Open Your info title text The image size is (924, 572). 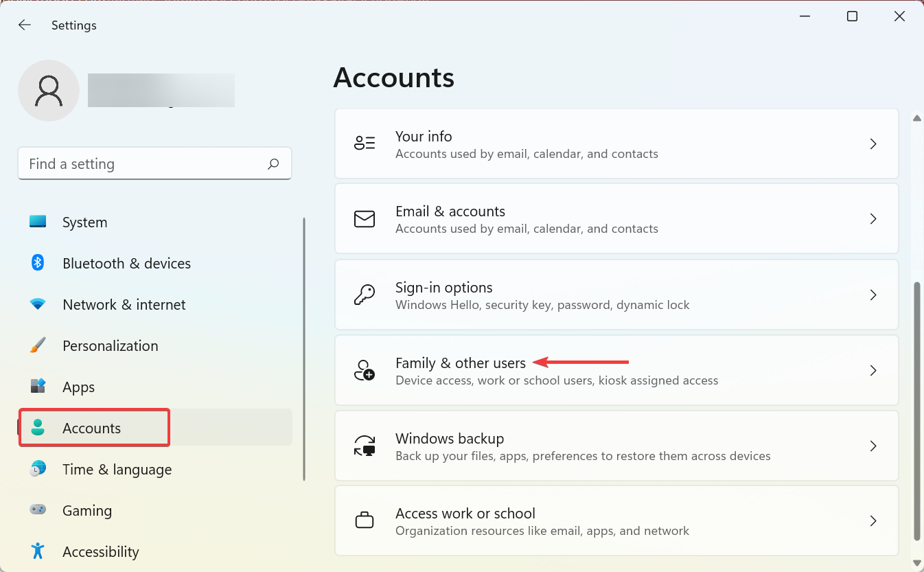(424, 136)
